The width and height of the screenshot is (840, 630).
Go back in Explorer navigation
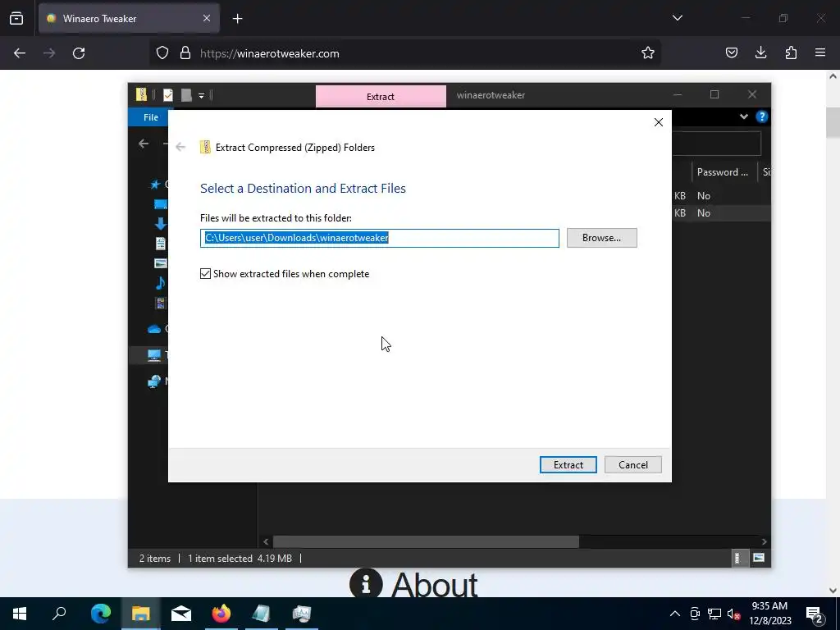[143, 144]
